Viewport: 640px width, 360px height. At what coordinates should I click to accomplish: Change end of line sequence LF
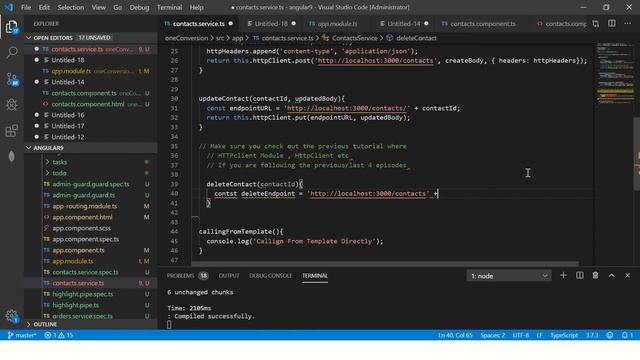pyautogui.click(x=539, y=335)
